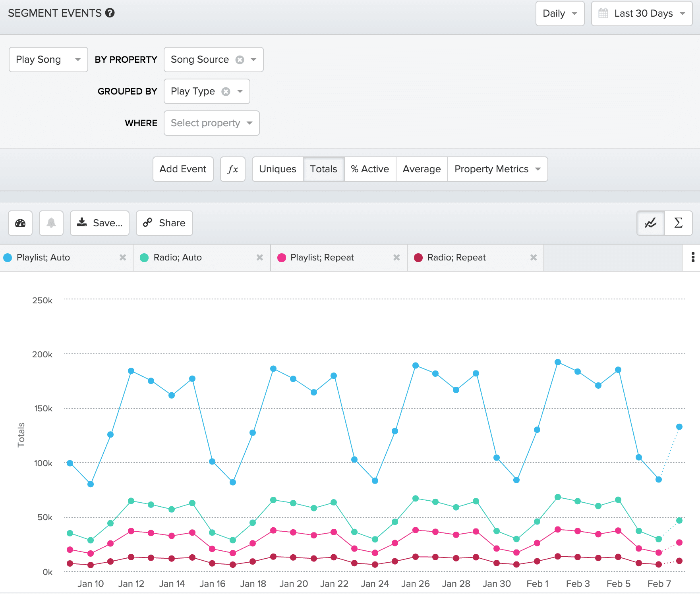The height and width of the screenshot is (594, 700).
Task: Click the Segment Events help question mark icon
Action: pos(110,13)
